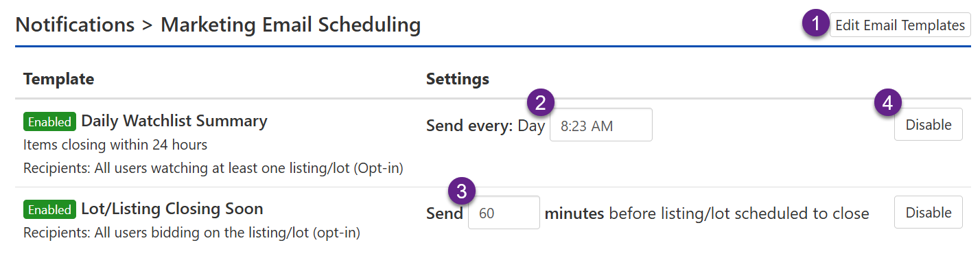Select the Lot/Listing Closing Soon template title
The height and width of the screenshot is (256, 980).
(x=172, y=208)
